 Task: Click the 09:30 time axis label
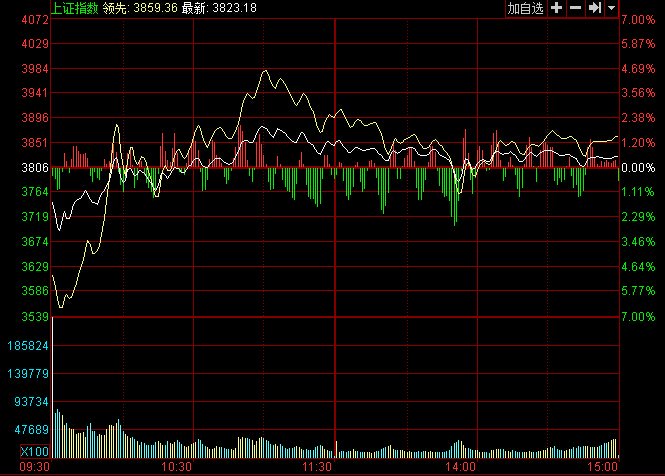pyautogui.click(x=34, y=467)
